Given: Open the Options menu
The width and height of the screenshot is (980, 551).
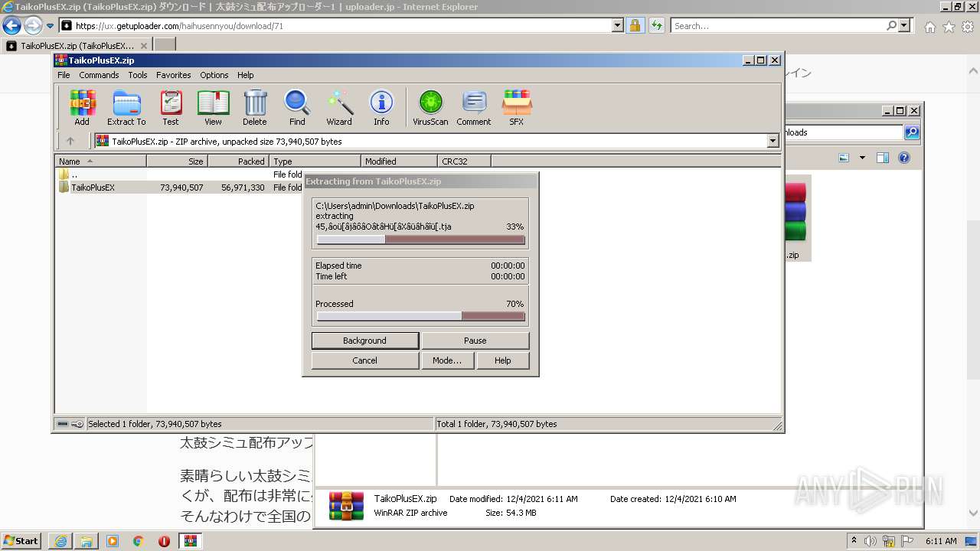Looking at the screenshot, I should click(x=214, y=75).
